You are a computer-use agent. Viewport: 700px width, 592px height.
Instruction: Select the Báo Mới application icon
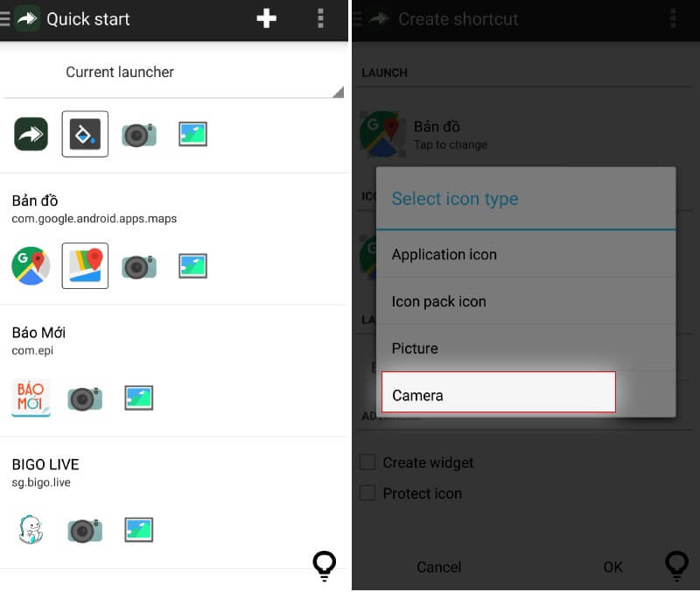click(x=31, y=398)
